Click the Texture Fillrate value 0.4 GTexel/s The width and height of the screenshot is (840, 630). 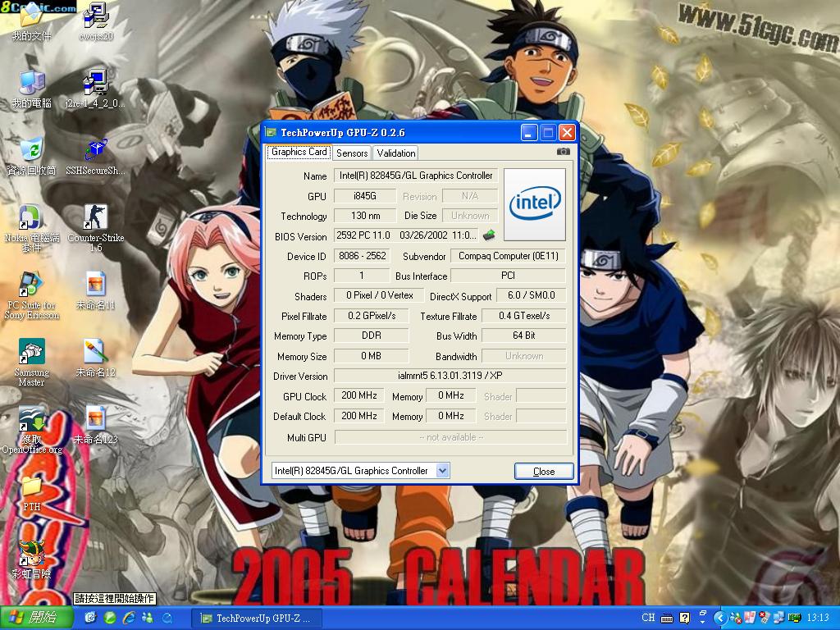(x=524, y=316)
